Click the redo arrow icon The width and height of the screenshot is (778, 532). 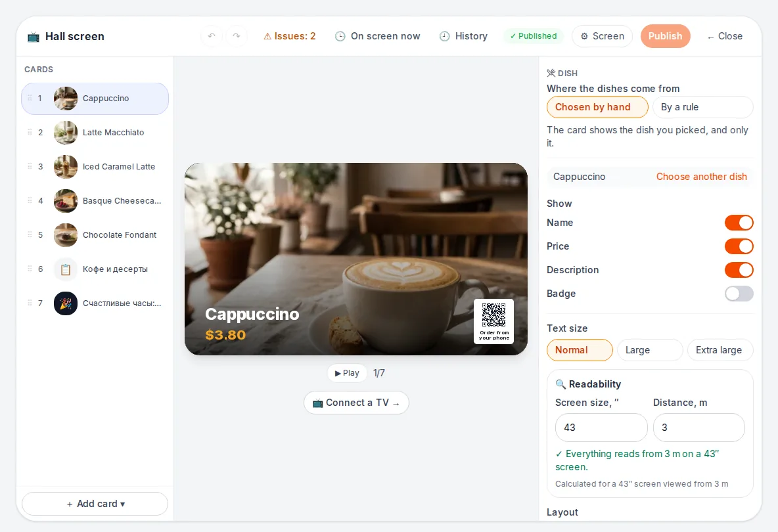tap(236, 36)
